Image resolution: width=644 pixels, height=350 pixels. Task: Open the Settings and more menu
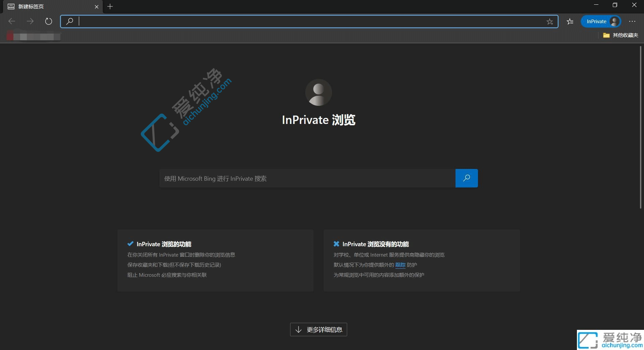click(x=633, y=21)
